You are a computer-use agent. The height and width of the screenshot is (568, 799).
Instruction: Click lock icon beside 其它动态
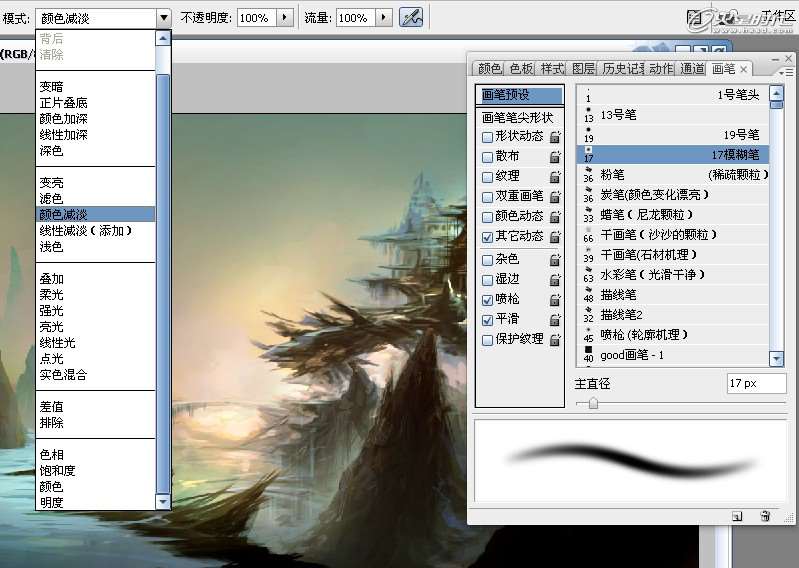[555, 237]
